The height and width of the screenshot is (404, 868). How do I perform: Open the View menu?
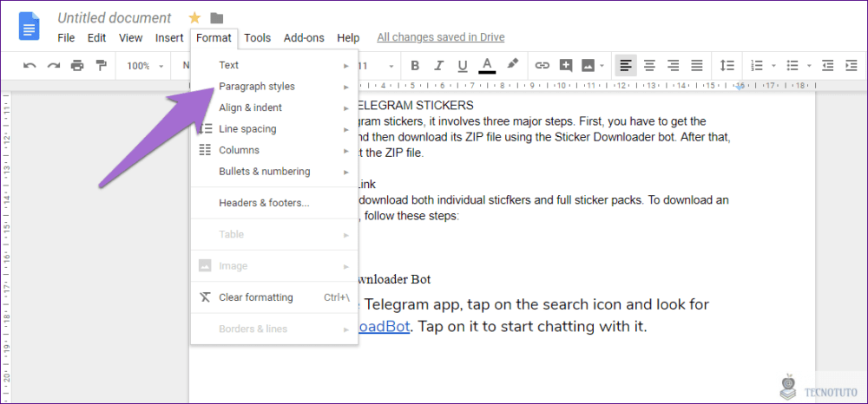131,38
